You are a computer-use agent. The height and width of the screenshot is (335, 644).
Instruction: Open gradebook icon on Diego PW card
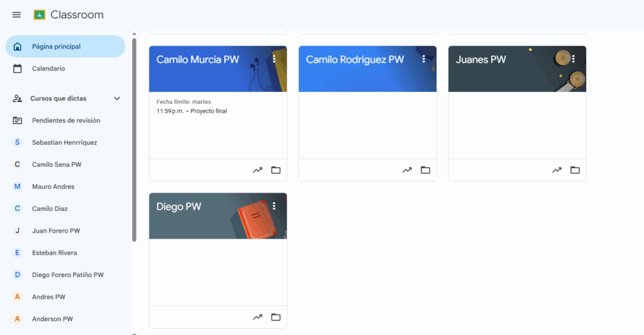click(257, 317)
